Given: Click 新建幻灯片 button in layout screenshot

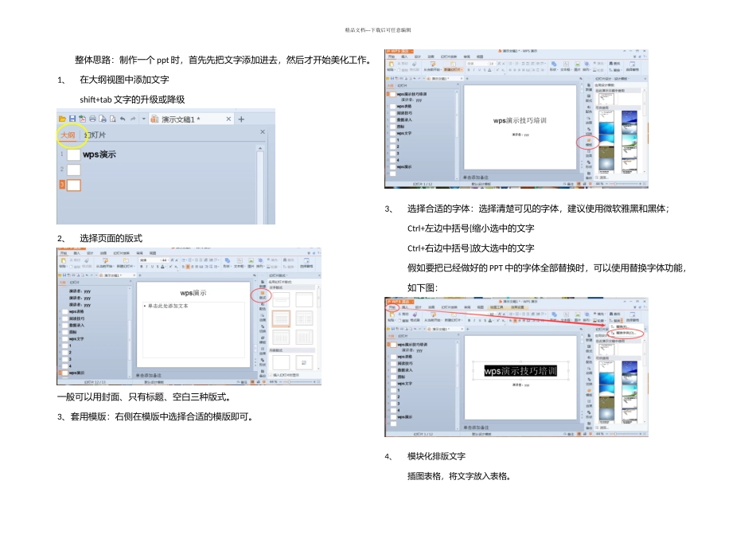Looking at the screenshot, I should click(x=125, y=263).
